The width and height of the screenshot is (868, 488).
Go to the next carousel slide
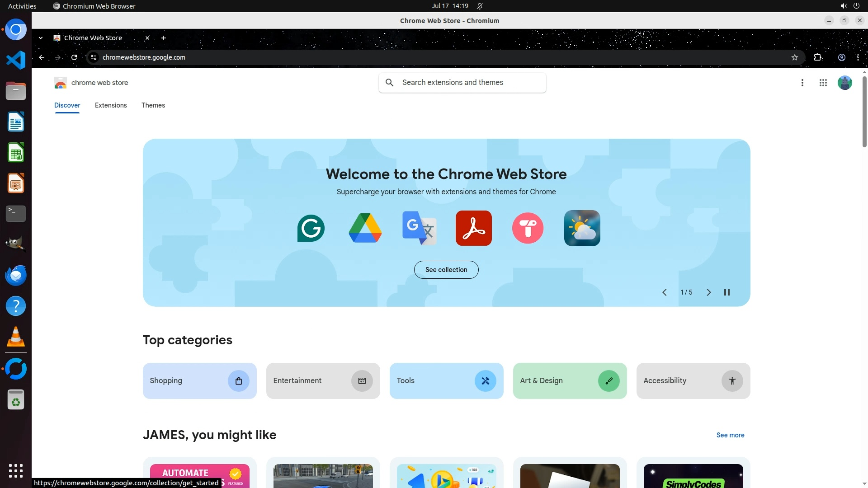pyautogui.click(x=708, y=292)
